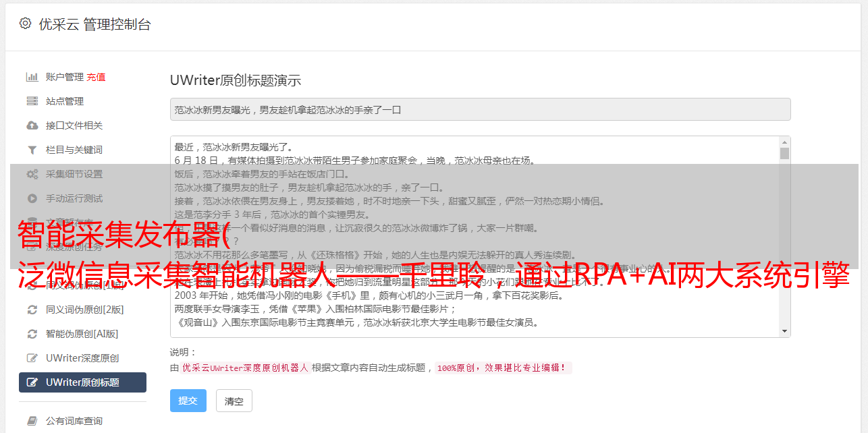
Task: Select the active UWriter原创标题 item
Action: pos(82,382)
